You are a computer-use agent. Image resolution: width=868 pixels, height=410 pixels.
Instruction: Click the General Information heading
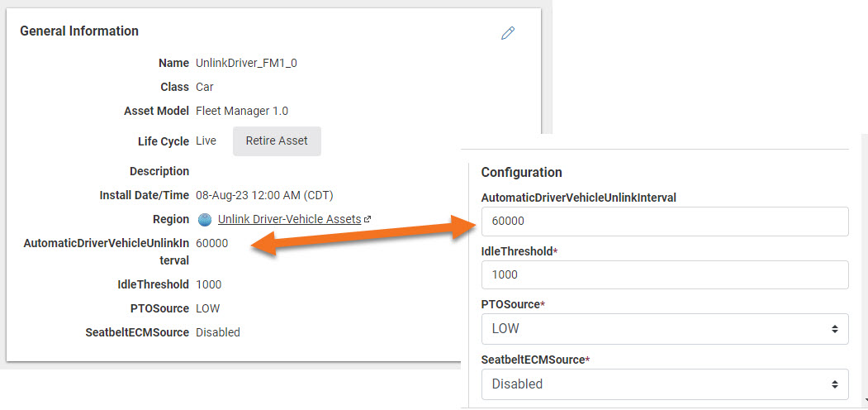(x=79, y=31)
